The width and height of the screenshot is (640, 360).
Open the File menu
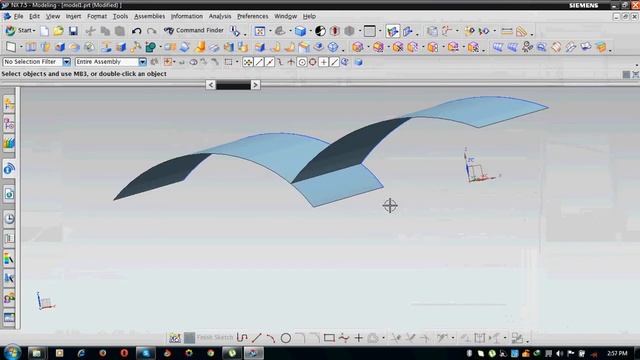point(18,16)
